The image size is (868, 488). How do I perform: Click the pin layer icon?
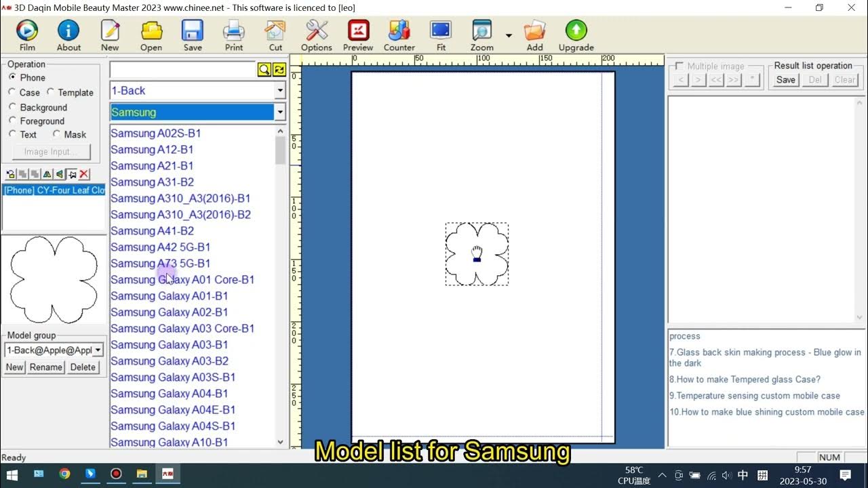pos(71,174)
